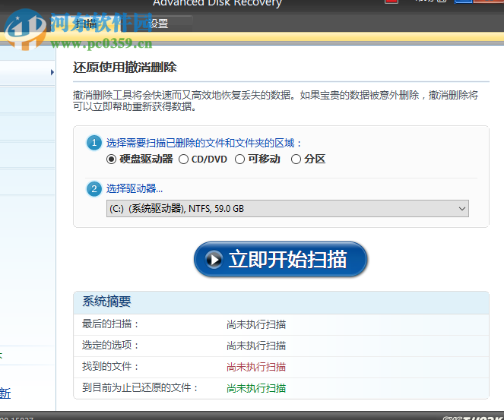Click the dropdown arrow of the drive list
Viewport: 504px width, 420px height.
[x=461, y=209]
